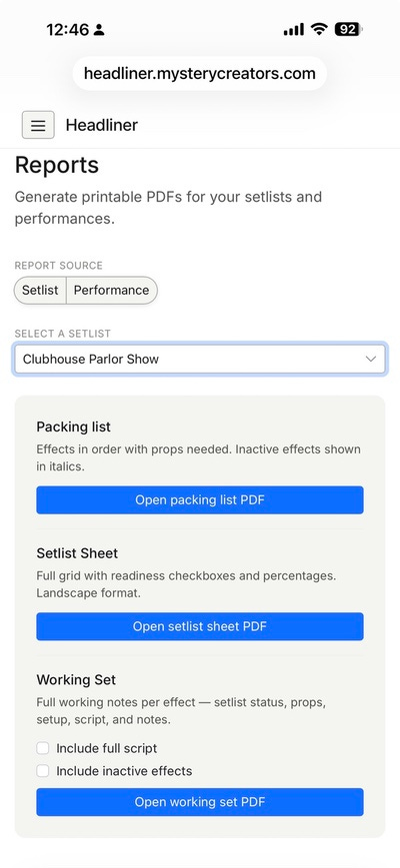This screenshot has width=400, height=868.
Task: Tap the person icon beside the clock
Action: pyautogui.click(x=99, y=30)
